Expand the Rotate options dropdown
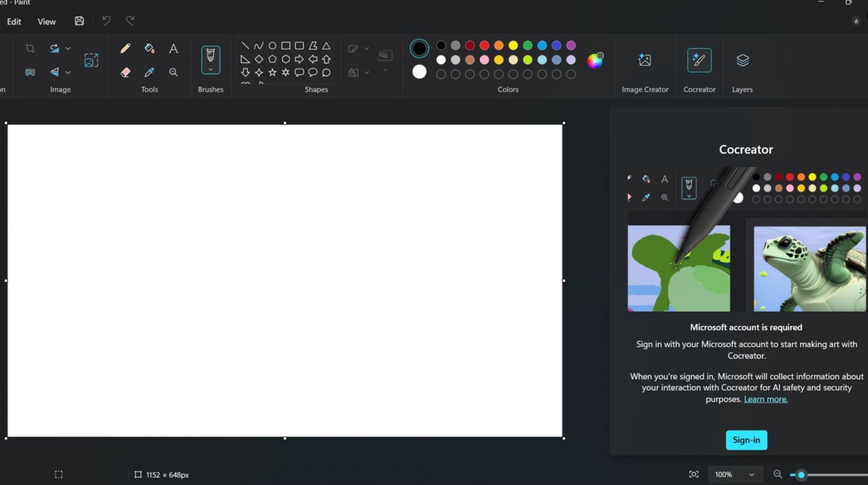The height and width of the screenshot is (485, 868). (68, 48)
